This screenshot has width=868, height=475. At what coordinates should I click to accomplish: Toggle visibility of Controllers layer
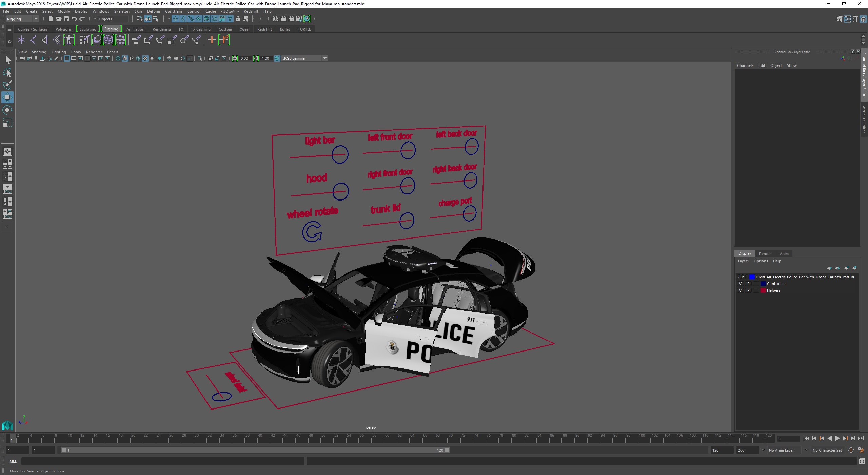[x=740, y=284]
